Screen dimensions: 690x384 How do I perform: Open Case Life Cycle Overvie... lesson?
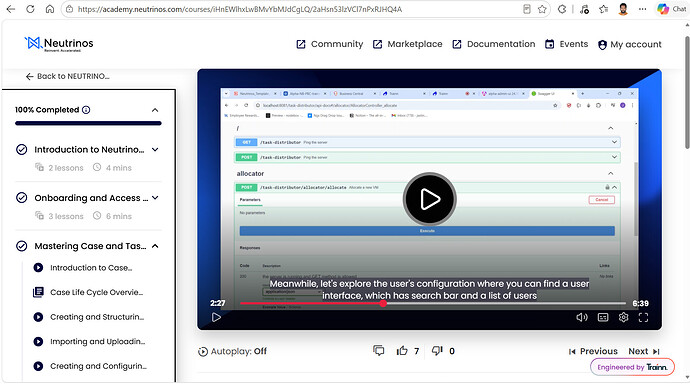pyautogui.click(x=96, y=292)
